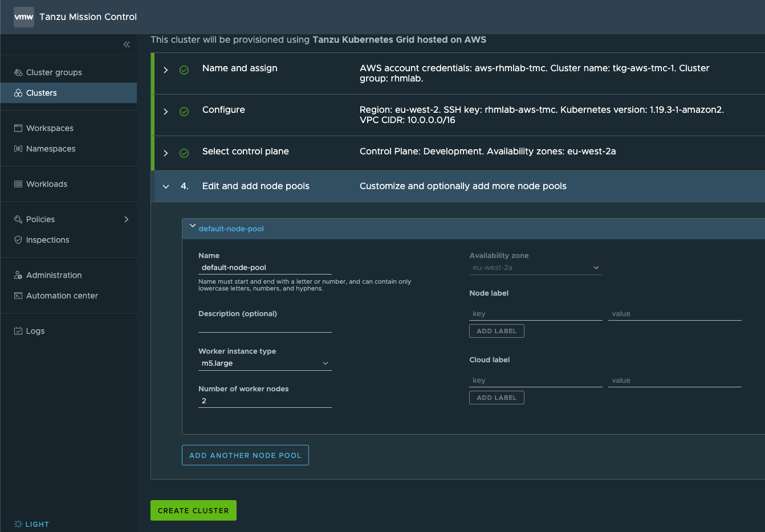Expand the Select control plane step
This screenshot has width=765, height=532.
166,153
